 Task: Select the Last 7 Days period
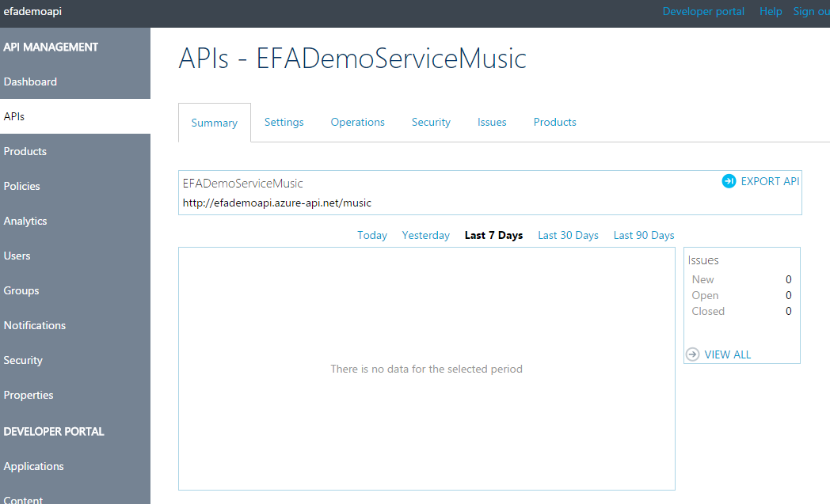coord(494,235)
